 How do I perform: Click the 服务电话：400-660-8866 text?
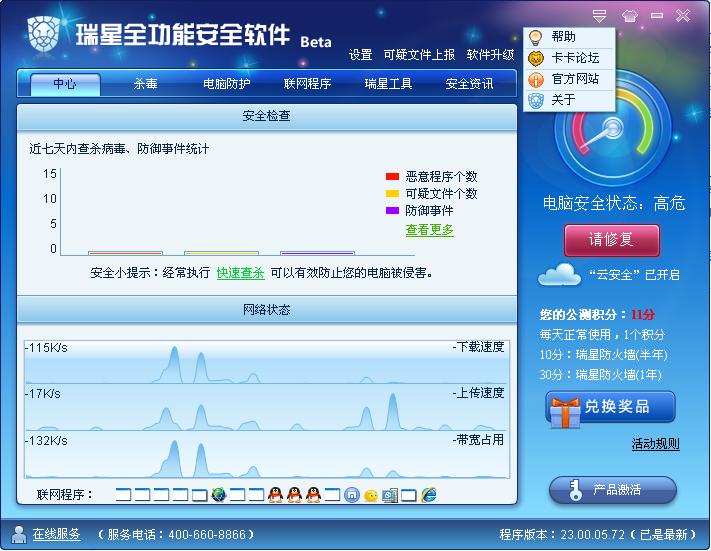pos(176,534)
